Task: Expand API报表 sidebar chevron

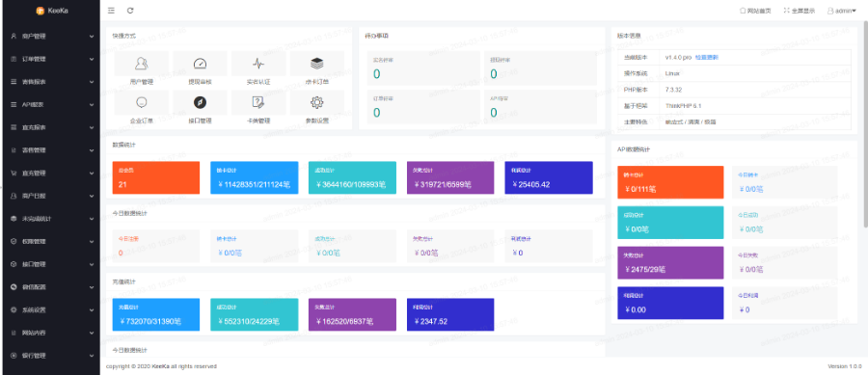Action: [x=92, y=104]
